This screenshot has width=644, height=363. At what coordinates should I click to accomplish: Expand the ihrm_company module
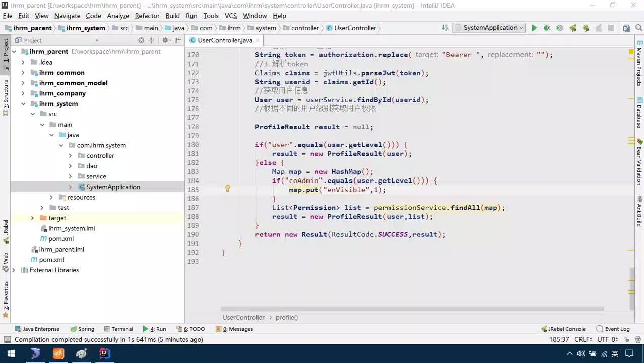click(x=23, y=93)
